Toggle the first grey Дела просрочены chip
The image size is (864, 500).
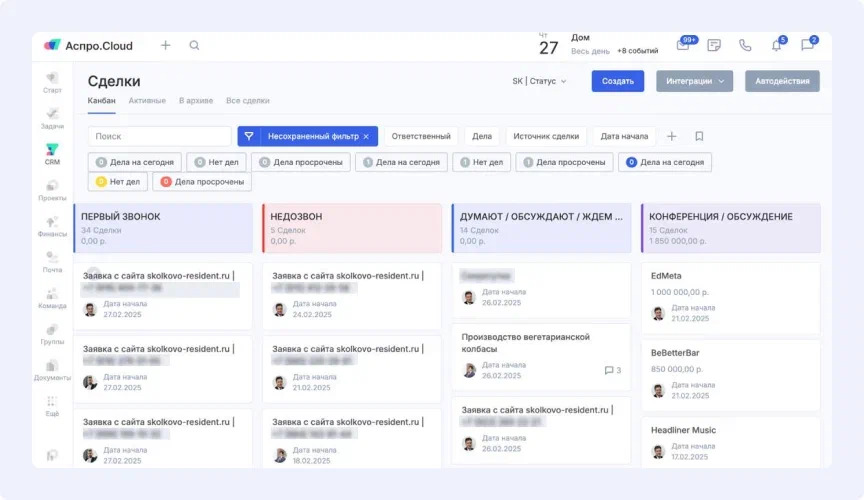point(301,162)
